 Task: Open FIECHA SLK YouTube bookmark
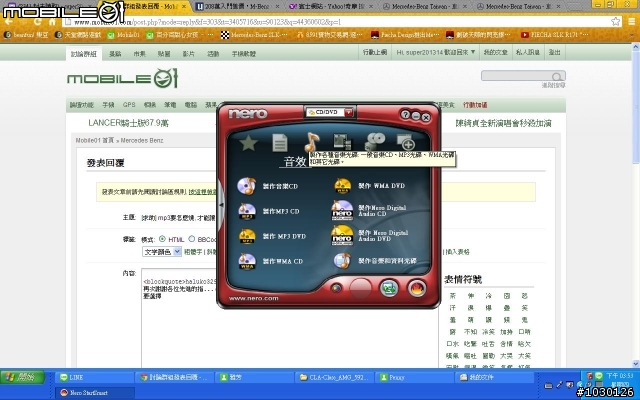pyautogui.click(x=555, y=35)
